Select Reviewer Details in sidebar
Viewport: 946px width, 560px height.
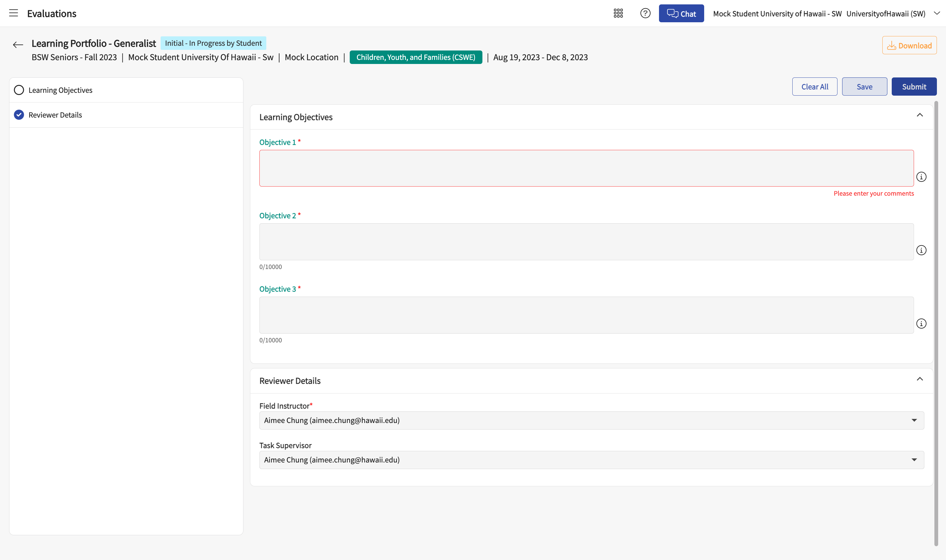[x=126, y=115]
